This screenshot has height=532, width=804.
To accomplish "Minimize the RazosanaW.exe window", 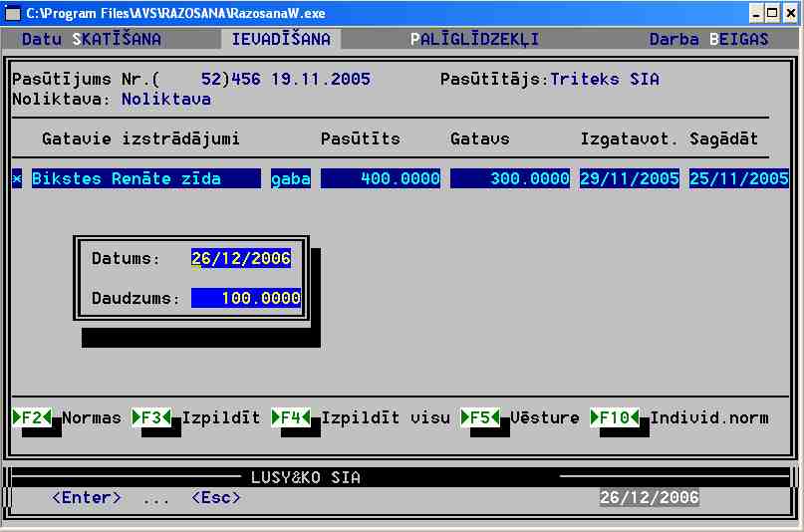I will click(757, 13).
